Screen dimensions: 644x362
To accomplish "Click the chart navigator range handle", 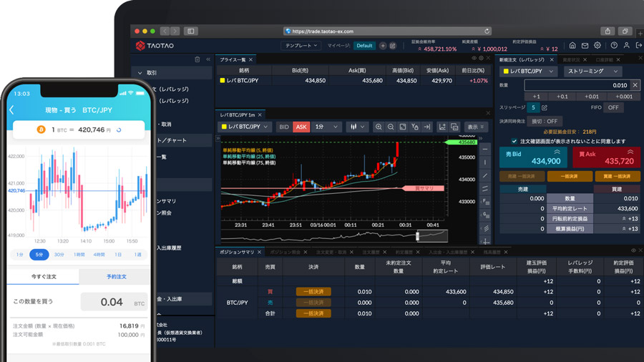I will pyautogui.click(x=418, y=236).
